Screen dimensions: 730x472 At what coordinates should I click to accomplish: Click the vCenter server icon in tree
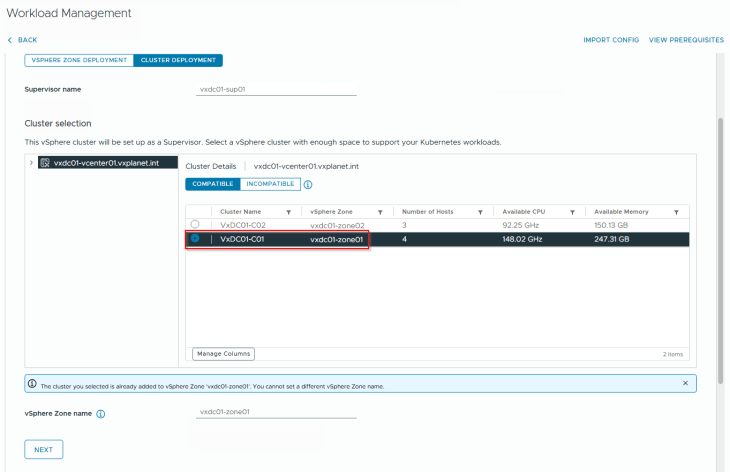[45, 163]
